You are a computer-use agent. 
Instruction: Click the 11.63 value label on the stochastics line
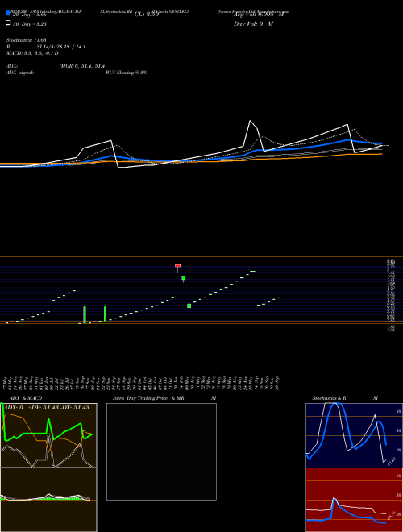tap(392, 461)
